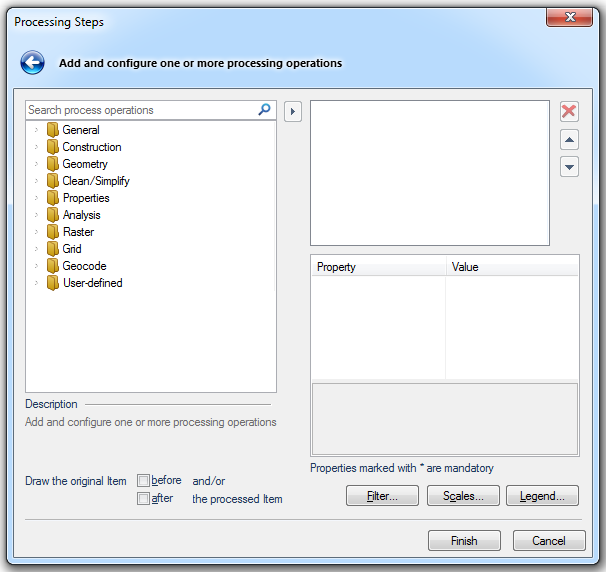
Task: Click the search magnifier icon
Action: pos(264,110)
